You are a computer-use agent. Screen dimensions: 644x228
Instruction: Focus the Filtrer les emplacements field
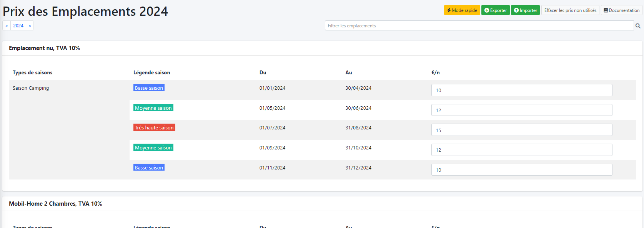point(479,26)
